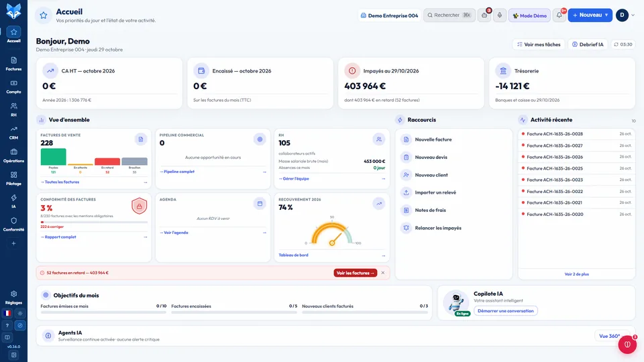Click the star favorite icon beside Accueil title
The image size is (644, 362).
click(44, 15)
